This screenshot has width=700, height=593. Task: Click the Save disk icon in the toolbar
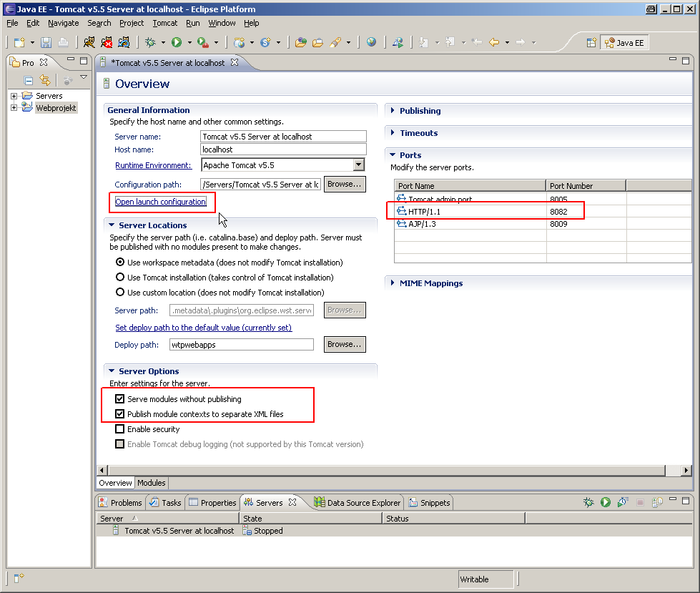click(x=46, y=42)
